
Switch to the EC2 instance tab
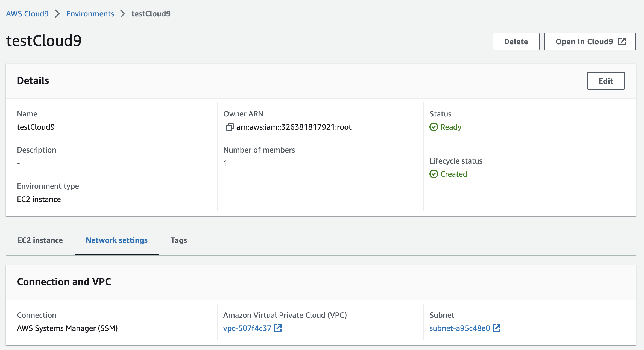tap(40, 240)
